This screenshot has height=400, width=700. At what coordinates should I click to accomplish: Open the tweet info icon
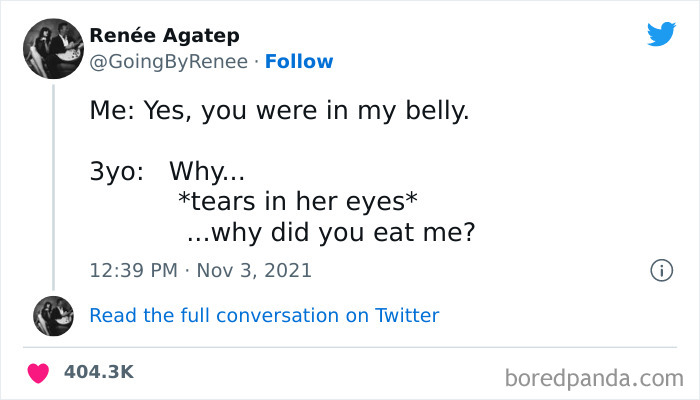(x=660, y=270)
